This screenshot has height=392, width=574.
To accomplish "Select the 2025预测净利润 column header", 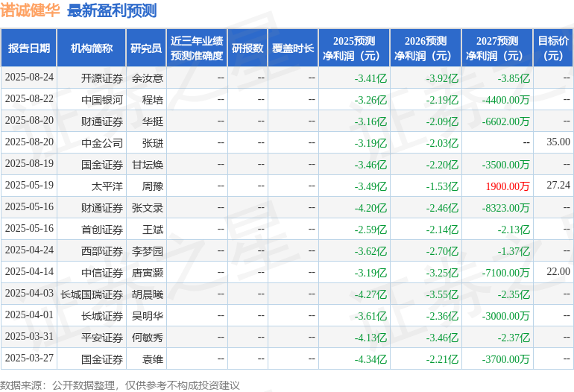I will (x=354, y=48).
